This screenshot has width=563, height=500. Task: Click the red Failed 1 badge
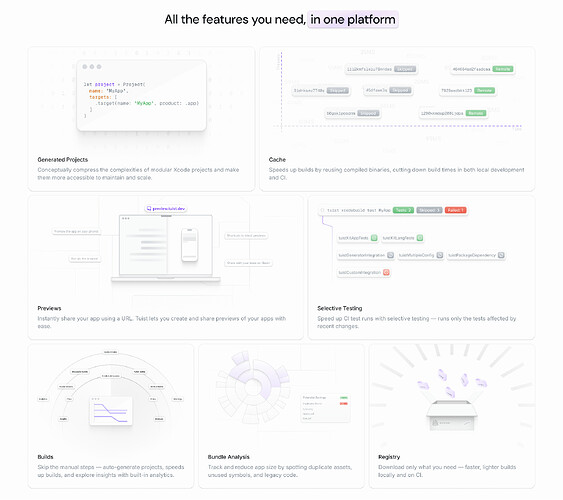click(456, 210)
